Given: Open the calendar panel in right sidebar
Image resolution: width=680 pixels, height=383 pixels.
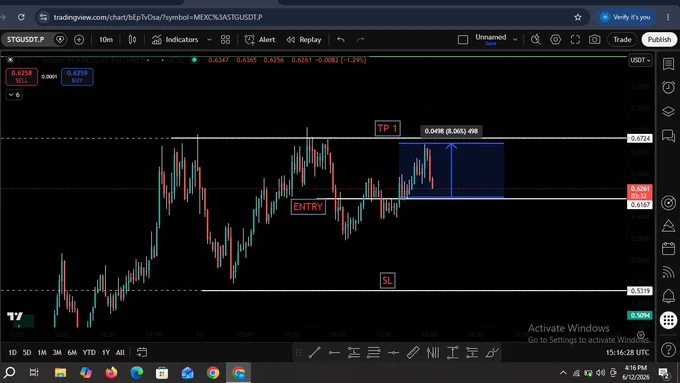Looking at the screenshot, I should click(x=668, y=249).
